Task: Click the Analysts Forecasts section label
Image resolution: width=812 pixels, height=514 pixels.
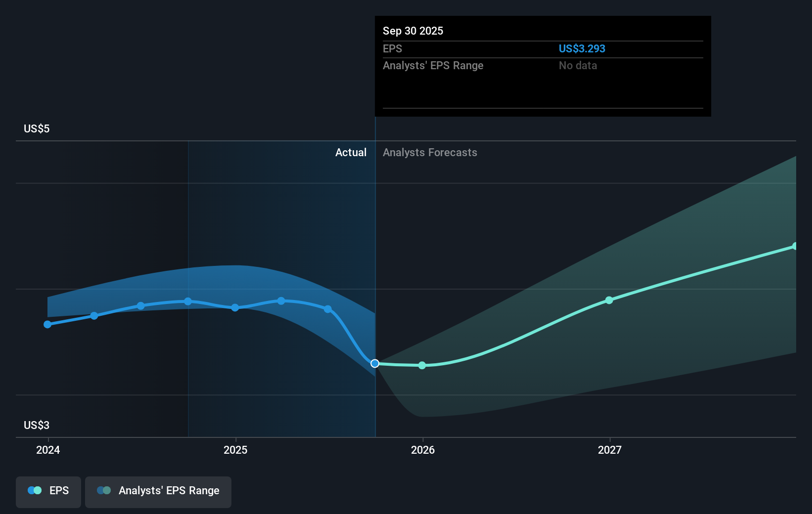Action: pyautogui.click(x=430, y=152)
